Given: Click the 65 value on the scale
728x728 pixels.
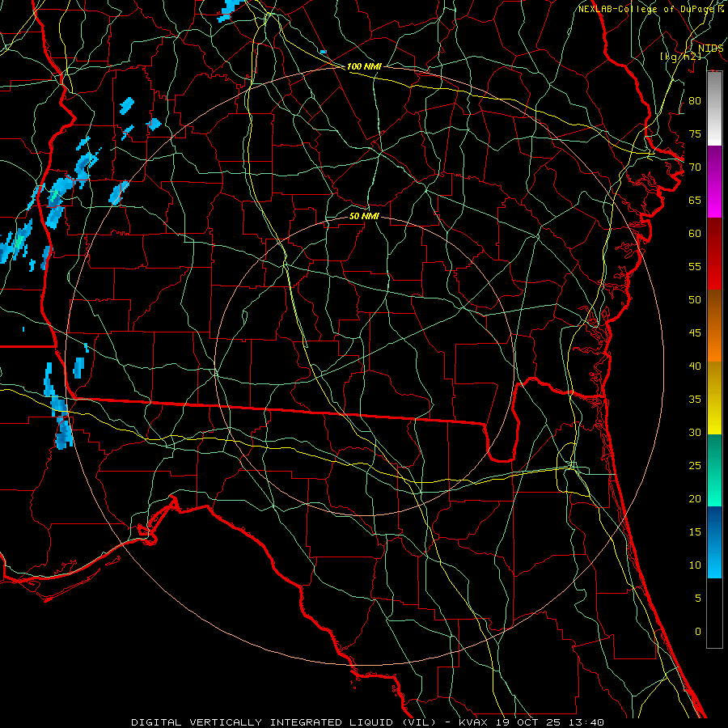Looking at the screenshot, I should tap(695, 201).
